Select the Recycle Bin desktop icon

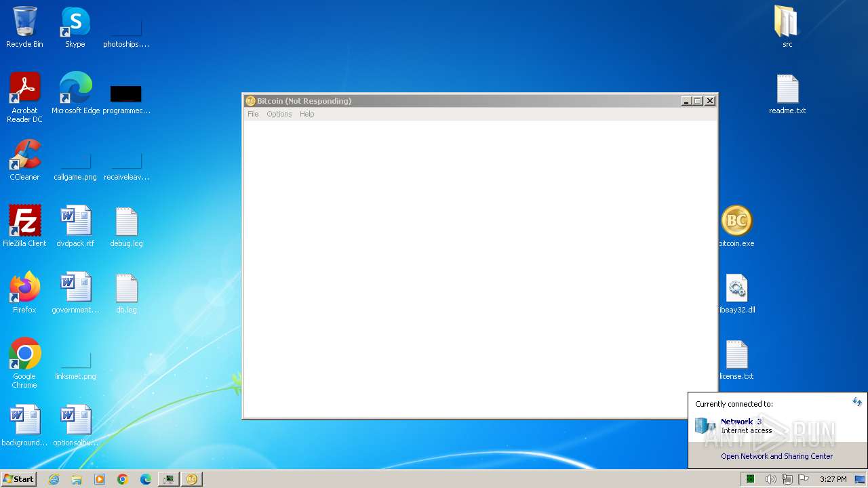coord(24,27)
